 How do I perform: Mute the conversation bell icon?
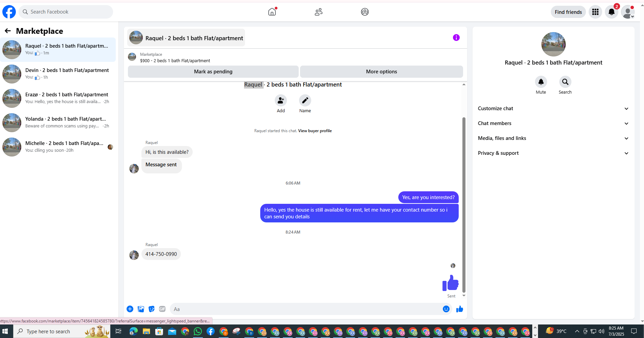(x=541, y=82)
